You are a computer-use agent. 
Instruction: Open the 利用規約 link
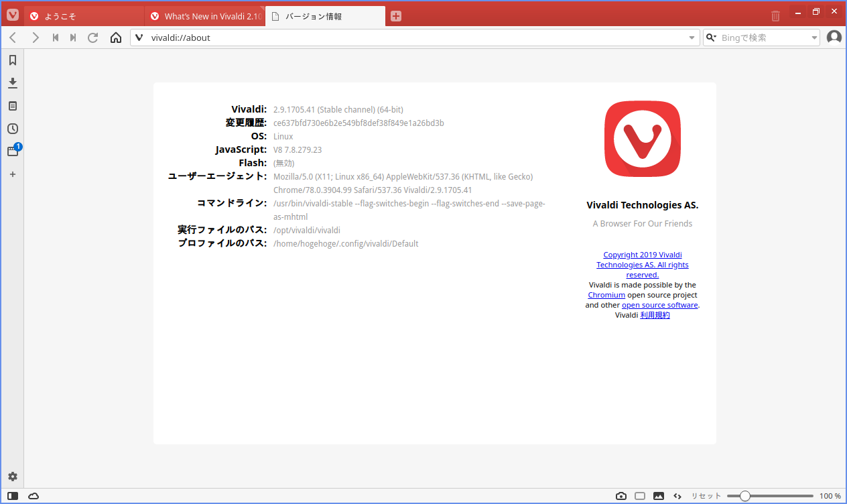coord(655,315)
